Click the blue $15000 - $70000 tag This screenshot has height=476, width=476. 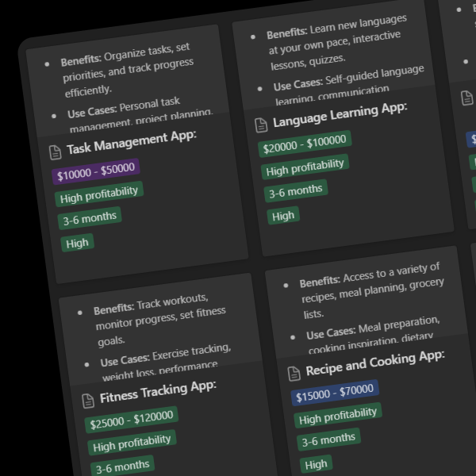point(335,393)
